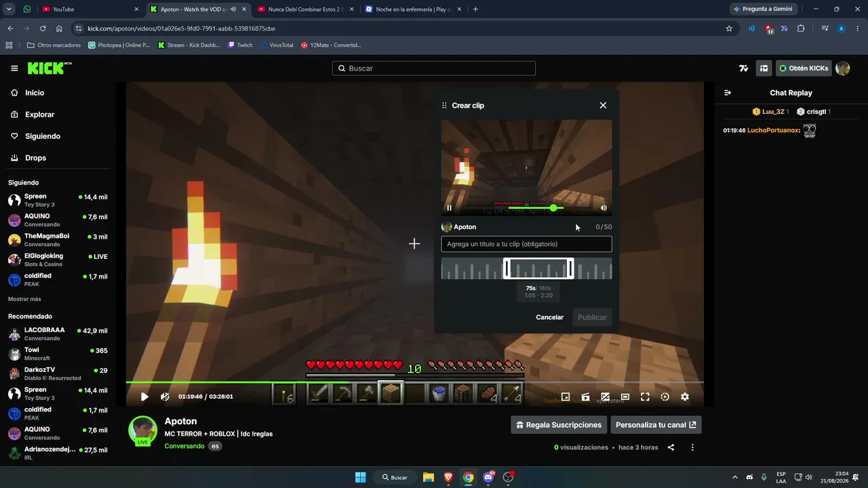Click Apoton's channel avatar below the video
This screenshot has width=868, height=488.
[x=143, y=430]
